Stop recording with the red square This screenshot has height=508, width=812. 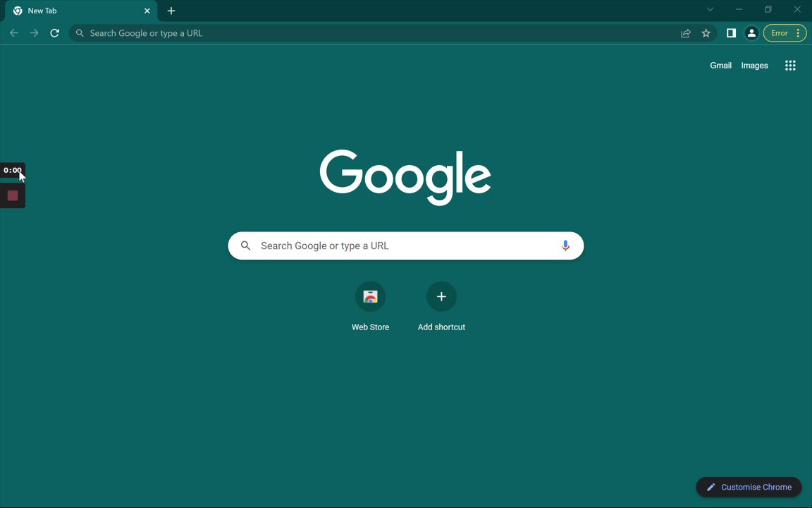pyautogui.click(x=13, y=195)
